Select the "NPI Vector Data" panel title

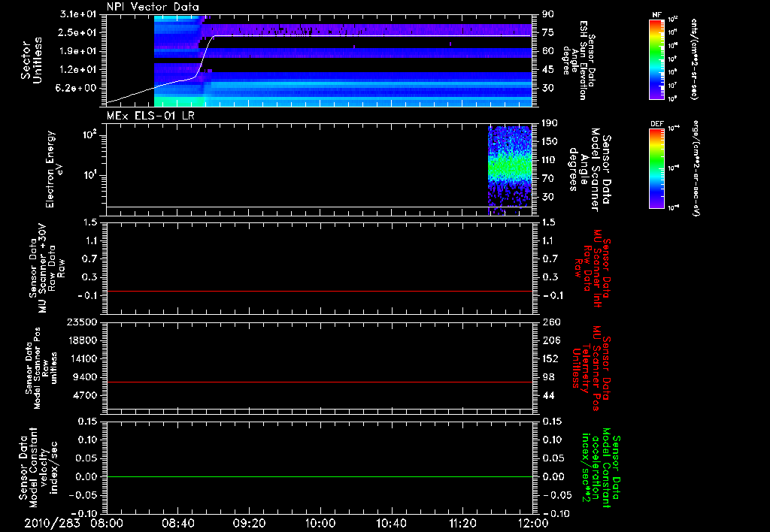(x=153, y=7)
